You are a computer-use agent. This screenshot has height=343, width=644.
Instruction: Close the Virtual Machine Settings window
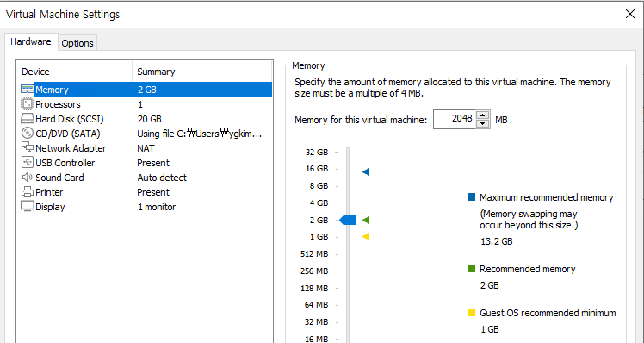(630, 14)
